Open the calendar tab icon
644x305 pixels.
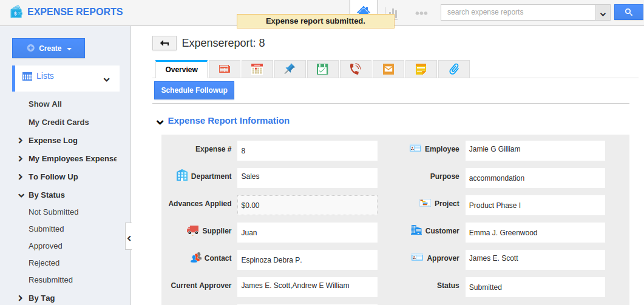(257, 70)
